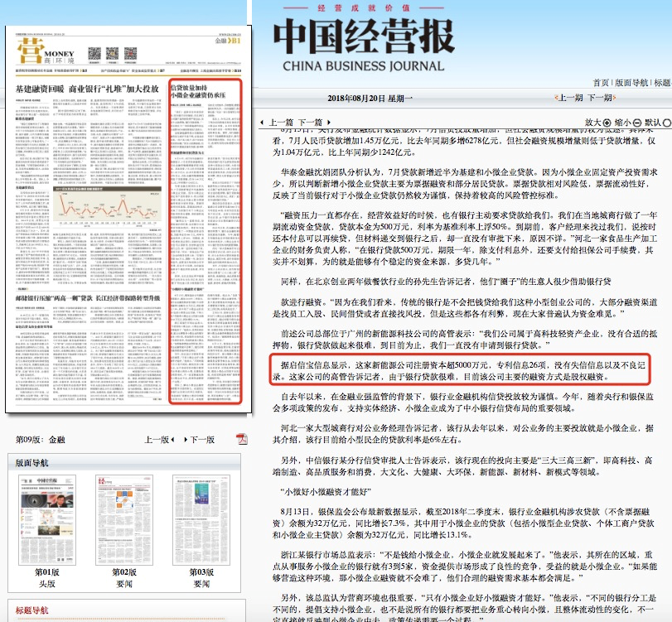
Task: Select the 邮储银行压缩 headline on the page image
Action: pyautogui.click(x=88, y=297)
